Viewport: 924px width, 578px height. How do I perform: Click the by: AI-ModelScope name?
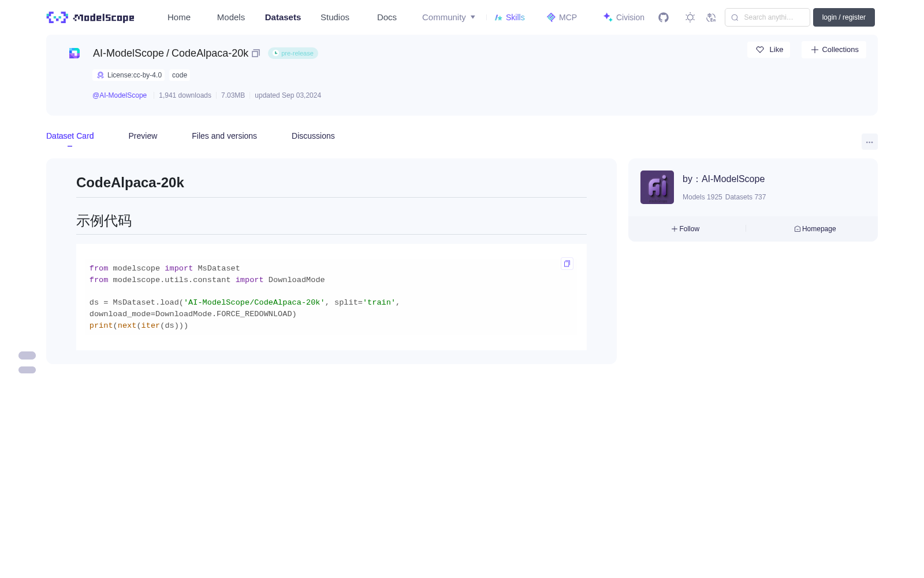pyautogui.click(x=724, y=179)
